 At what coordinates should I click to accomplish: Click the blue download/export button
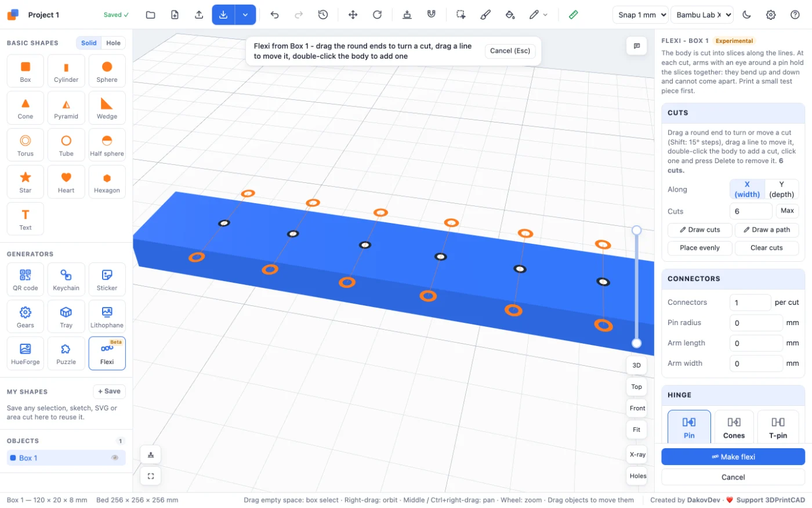(x=223, y=15)
